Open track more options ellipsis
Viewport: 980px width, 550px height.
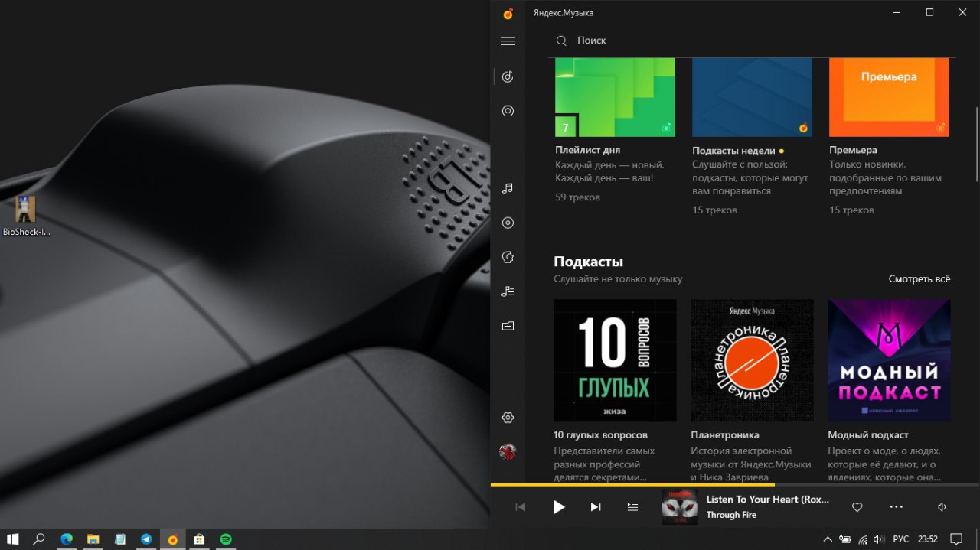(x=897, y=506)
